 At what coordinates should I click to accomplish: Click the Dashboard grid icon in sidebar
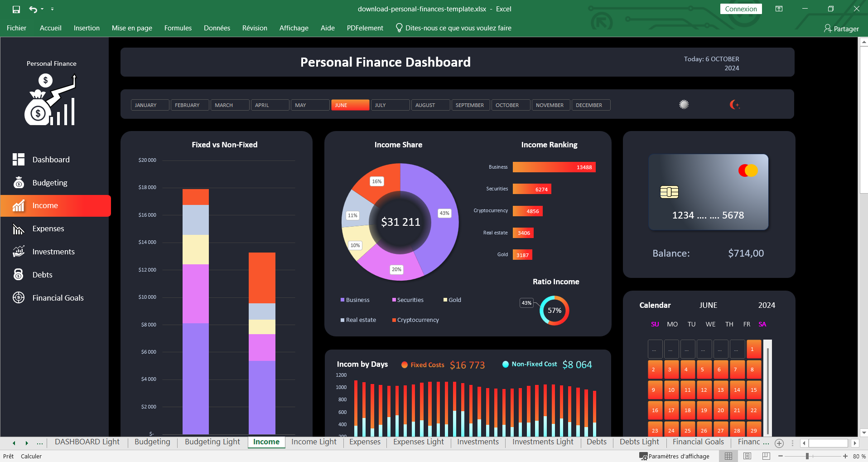pyautogui.click(x=19, y=159)
